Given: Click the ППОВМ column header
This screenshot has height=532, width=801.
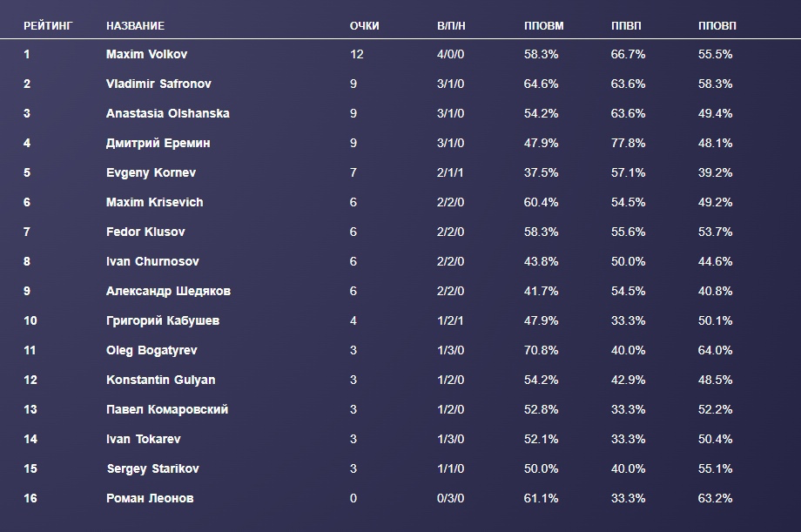Looking at the screenshot, I should click(x=543, y=26).
